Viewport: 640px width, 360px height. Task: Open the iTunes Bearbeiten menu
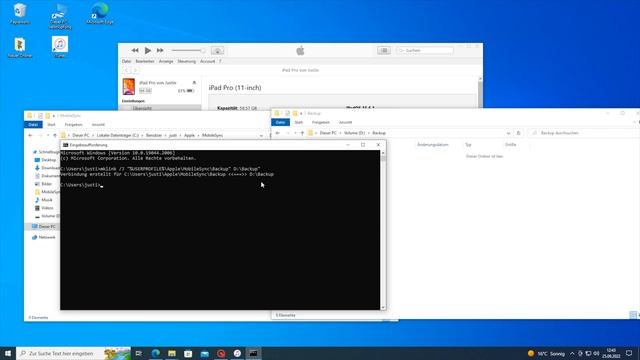(x=145, y=61)
